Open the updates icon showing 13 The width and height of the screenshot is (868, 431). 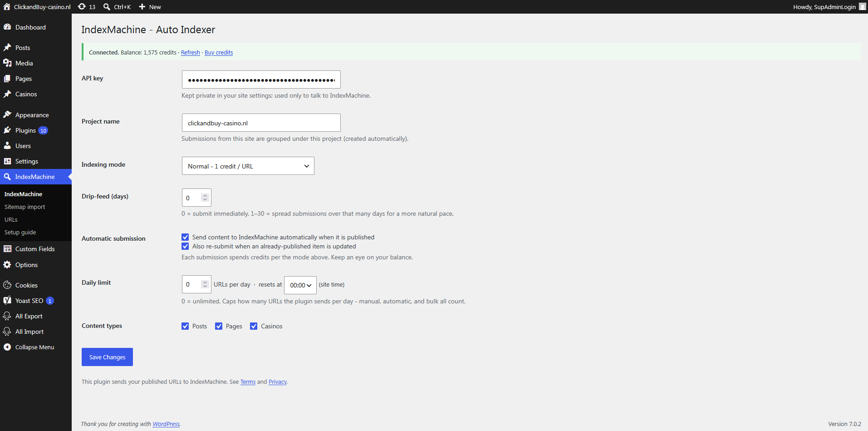point(82,7)
